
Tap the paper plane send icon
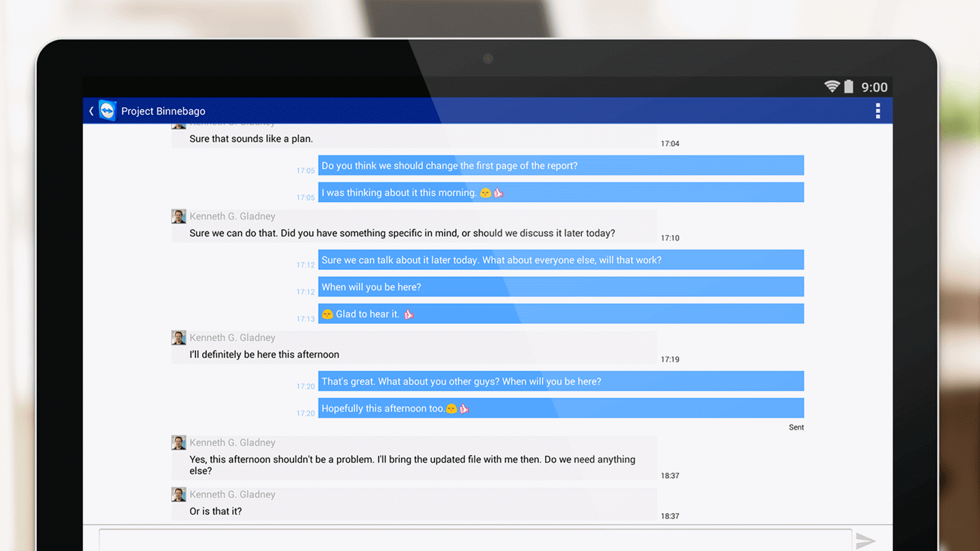[866, 541]
